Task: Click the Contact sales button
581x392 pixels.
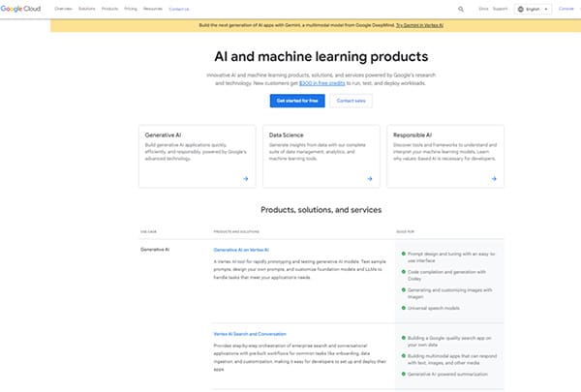Action: tap(351, 101)
